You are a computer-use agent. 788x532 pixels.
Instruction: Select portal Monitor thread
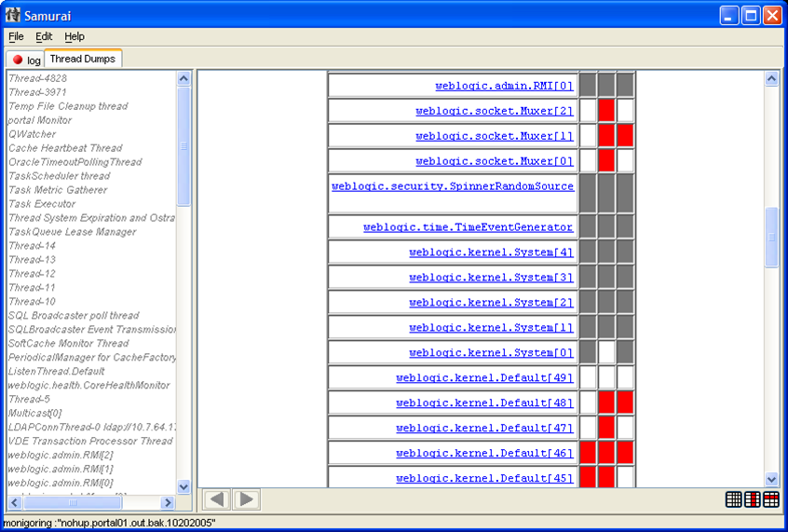pyautogui.click(x=40, y=121)
